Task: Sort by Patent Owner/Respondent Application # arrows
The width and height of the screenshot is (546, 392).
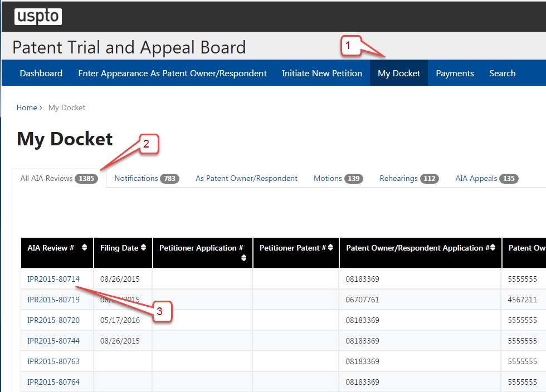Action: click(x=493, y=248)
